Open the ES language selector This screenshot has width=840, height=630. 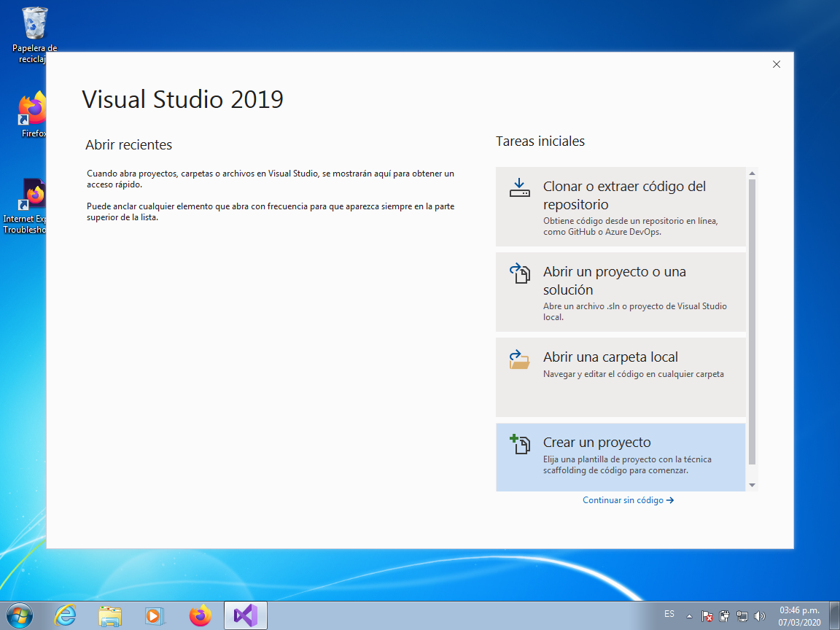point(669,615)
